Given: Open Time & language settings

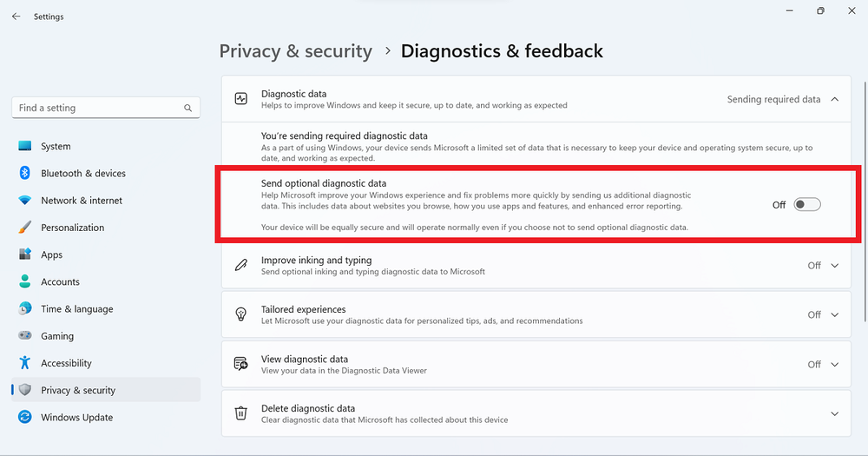Looking at the screenshot, I should coord(106,308).
